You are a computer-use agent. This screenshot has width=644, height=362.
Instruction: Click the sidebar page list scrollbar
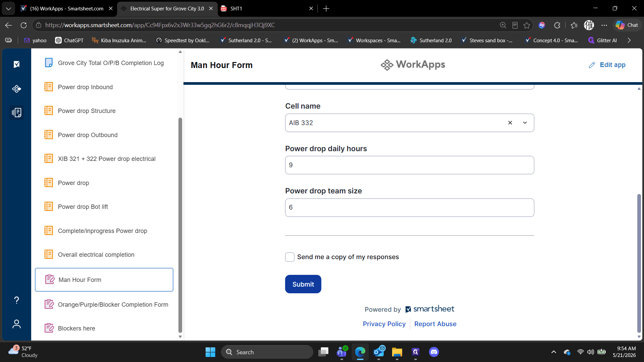[180, 225]
